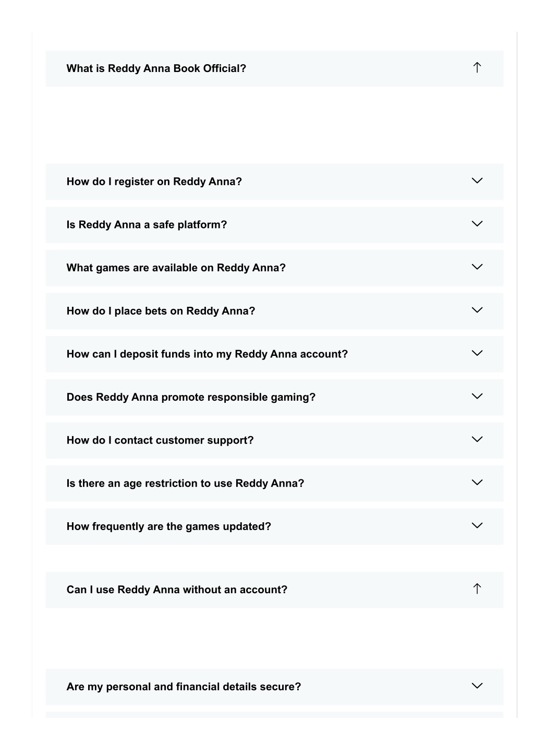Viewport: 534px width, 756px height.
Task: Click 'Is Reddy Anna a safe platform?' heading
Action: tap(147, 225)
